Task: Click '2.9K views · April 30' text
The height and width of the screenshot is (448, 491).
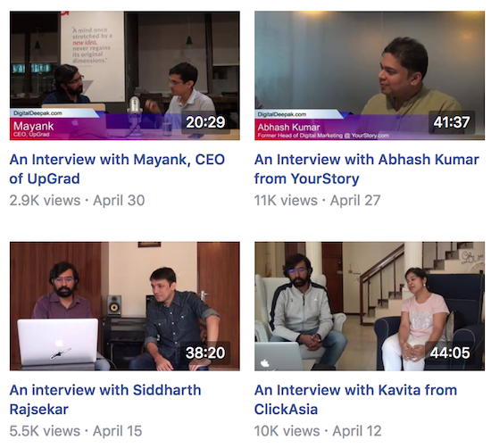Action: click(77, 201)
